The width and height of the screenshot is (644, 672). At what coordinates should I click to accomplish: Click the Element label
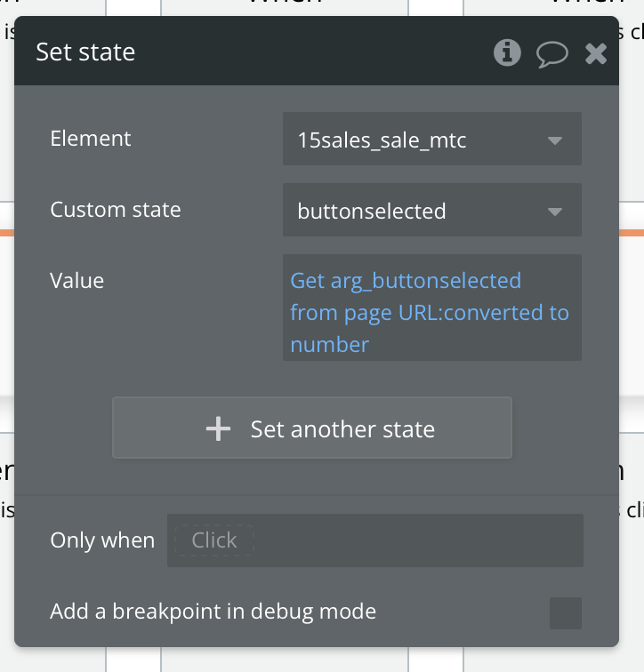point(91,139)
